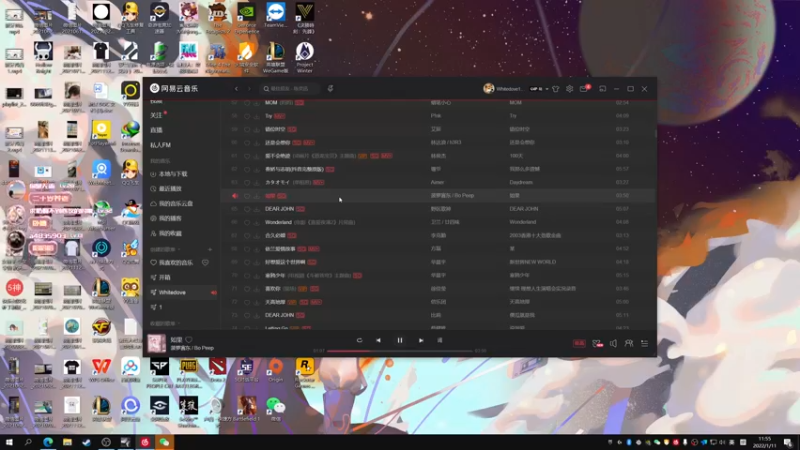Viewport: 800px width, 450px height.
Task: Open Steam from the taskbar
Action: click(87, 442)
